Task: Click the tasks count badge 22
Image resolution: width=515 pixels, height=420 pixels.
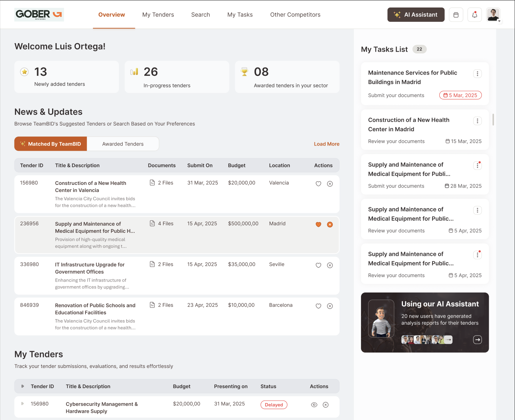Action: 419,49
